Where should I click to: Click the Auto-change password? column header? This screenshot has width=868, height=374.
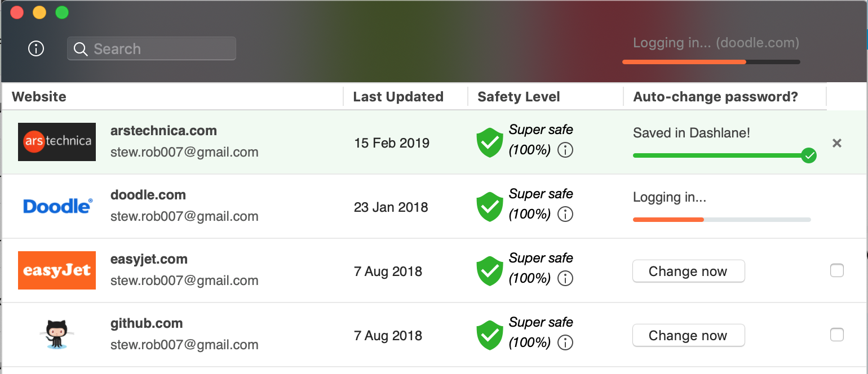click(x=716, y=97)
